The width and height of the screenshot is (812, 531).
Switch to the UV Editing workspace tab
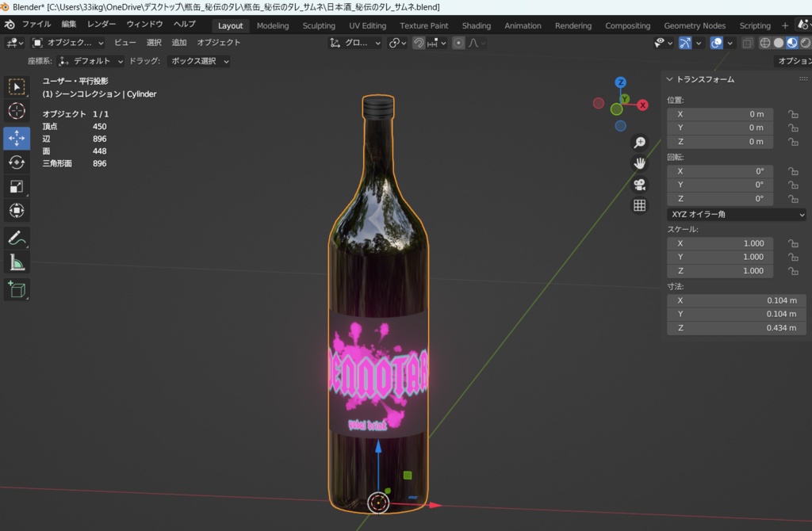point(368,25)
